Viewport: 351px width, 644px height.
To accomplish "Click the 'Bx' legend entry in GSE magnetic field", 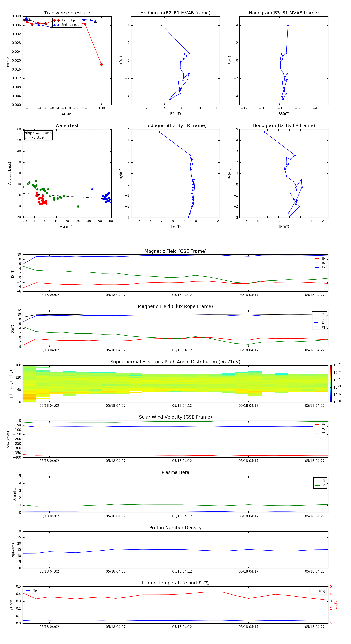I will coord(320,259).
